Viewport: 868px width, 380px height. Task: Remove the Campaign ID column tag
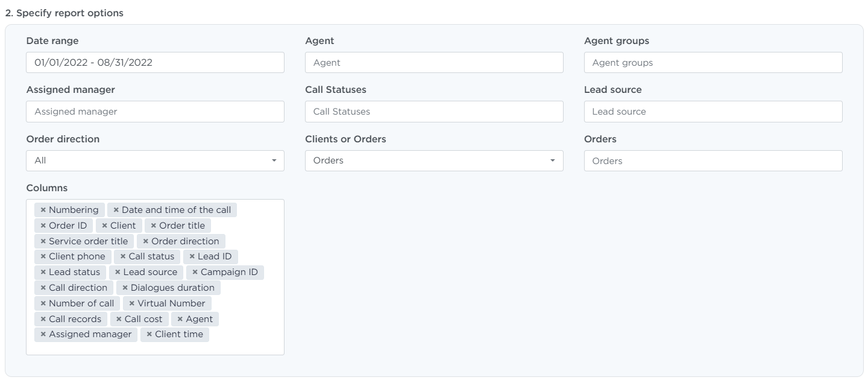click(x=195, y=272)
